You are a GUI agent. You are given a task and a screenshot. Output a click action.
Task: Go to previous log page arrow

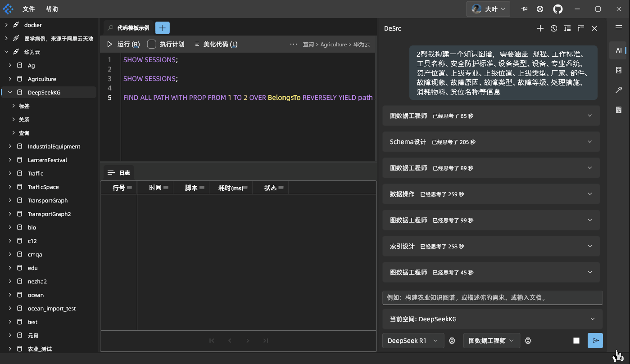pos(230,341)
